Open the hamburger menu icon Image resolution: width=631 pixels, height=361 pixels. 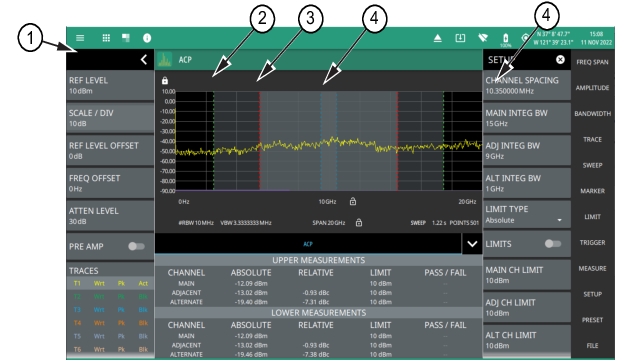pyautogui.click(x=80, y=38)
